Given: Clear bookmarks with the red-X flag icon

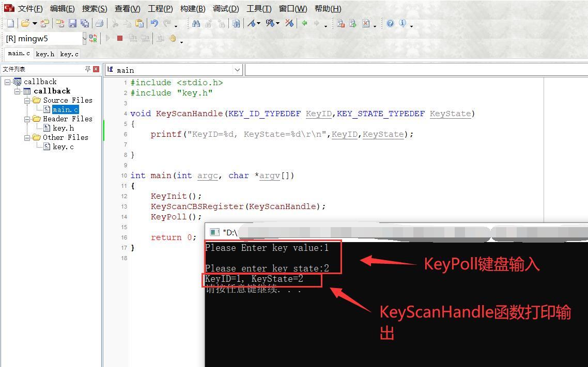Looking at the screenshot, I should (x=289, y=23).
